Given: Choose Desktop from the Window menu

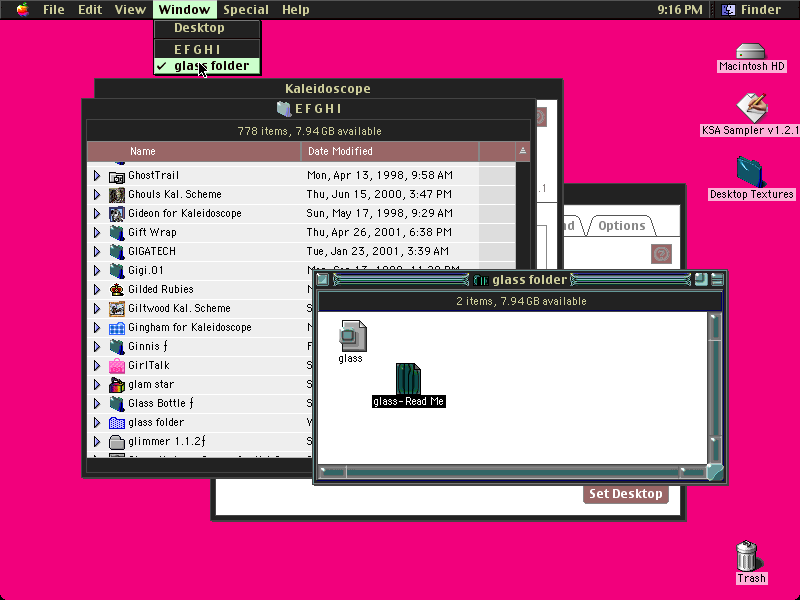Looking at the screenshot, I should tap(207, 28).
